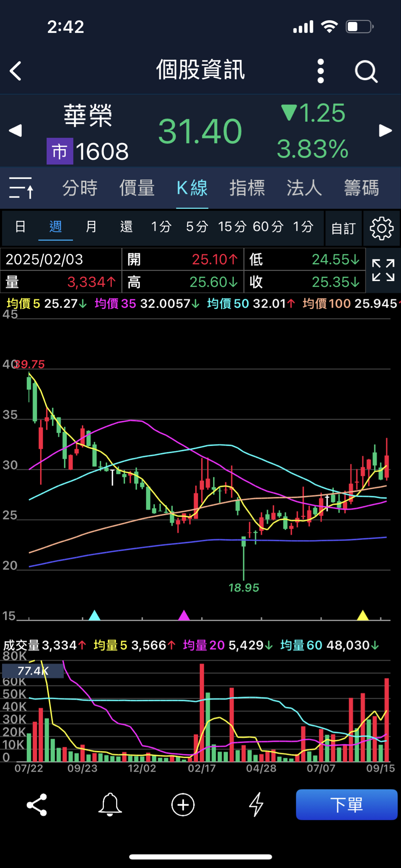Open the 指標 tab
Image resolution: width=401 pixels, height=868 pixels.
(247, 188)
